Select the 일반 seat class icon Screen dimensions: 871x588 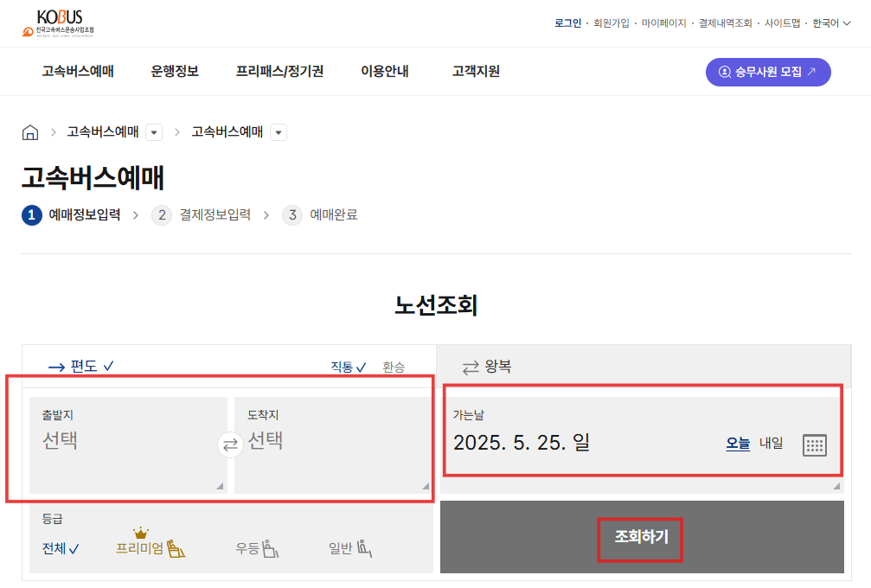[x=365, y=546]
